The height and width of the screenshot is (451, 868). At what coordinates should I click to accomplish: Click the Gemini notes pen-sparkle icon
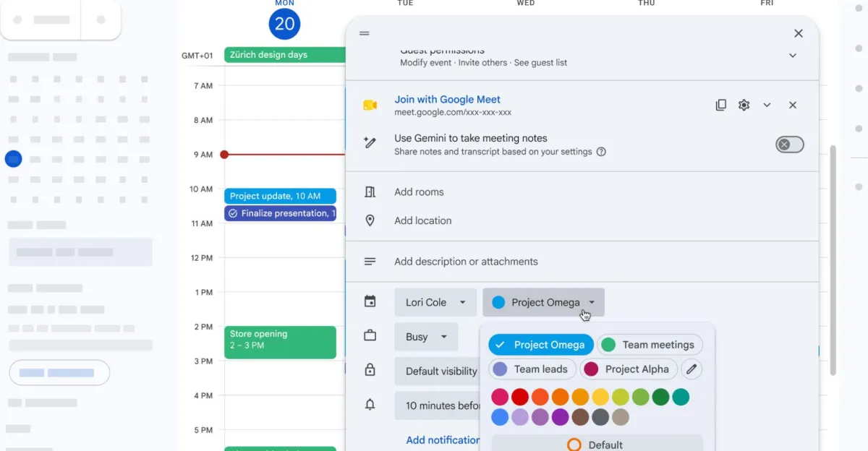tap(370, 143)
